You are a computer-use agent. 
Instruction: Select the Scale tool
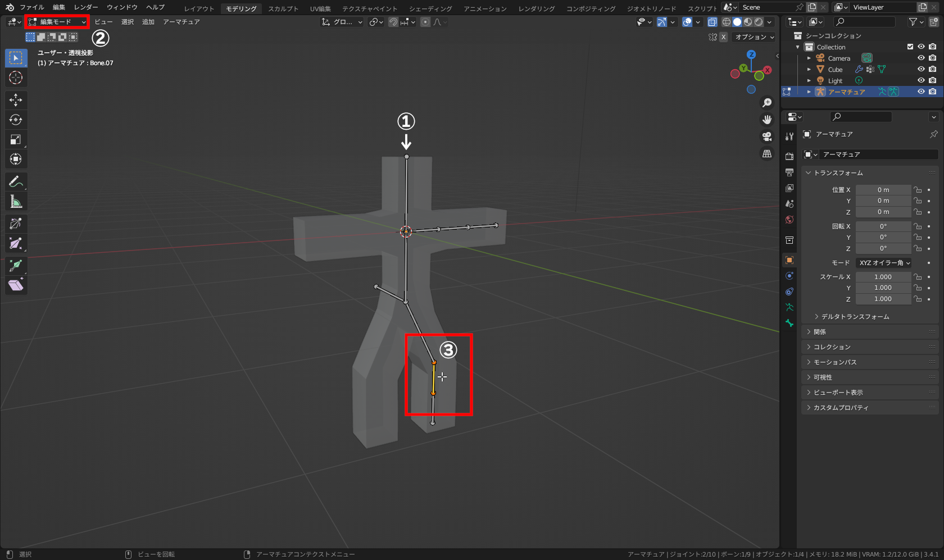pos(16,139)
